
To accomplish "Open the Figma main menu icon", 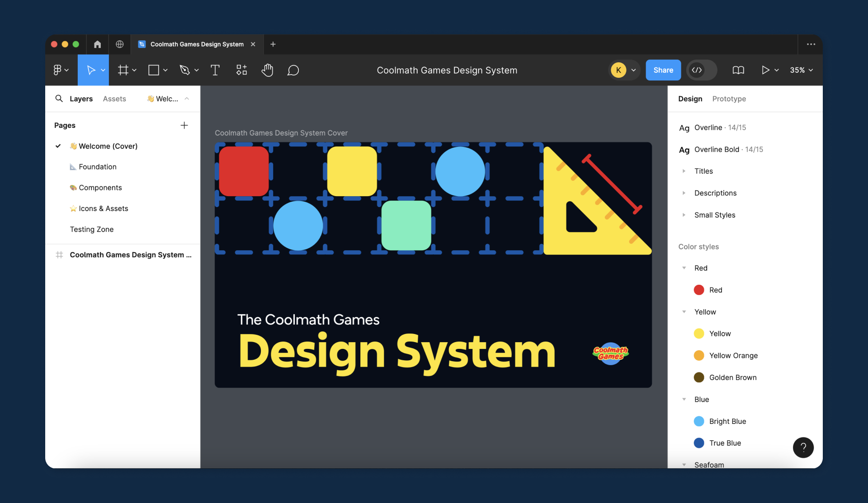I will 57,70.
